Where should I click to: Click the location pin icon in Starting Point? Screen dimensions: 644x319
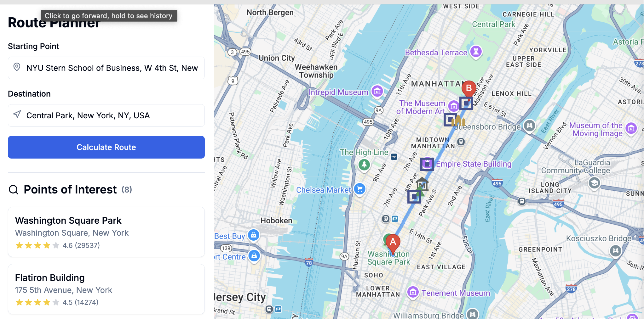point(17,67)
